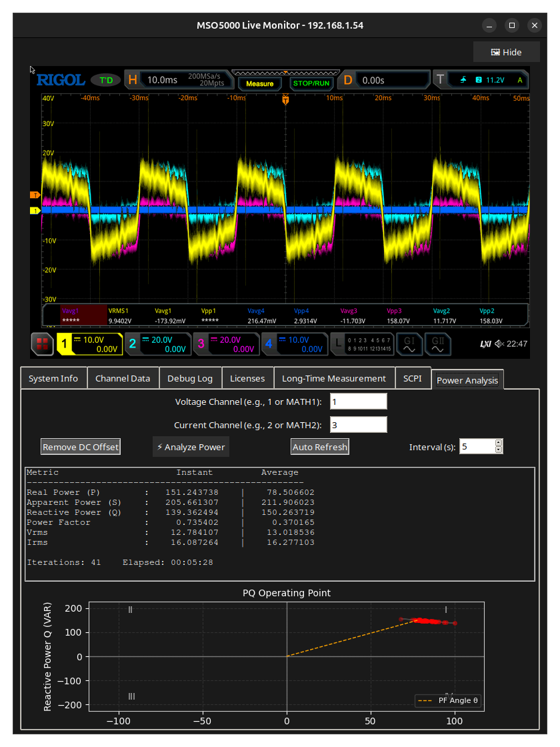This screenshot has height=747, width=560.
Task: Click the orange D delay icon
Action: coord(347,80)
